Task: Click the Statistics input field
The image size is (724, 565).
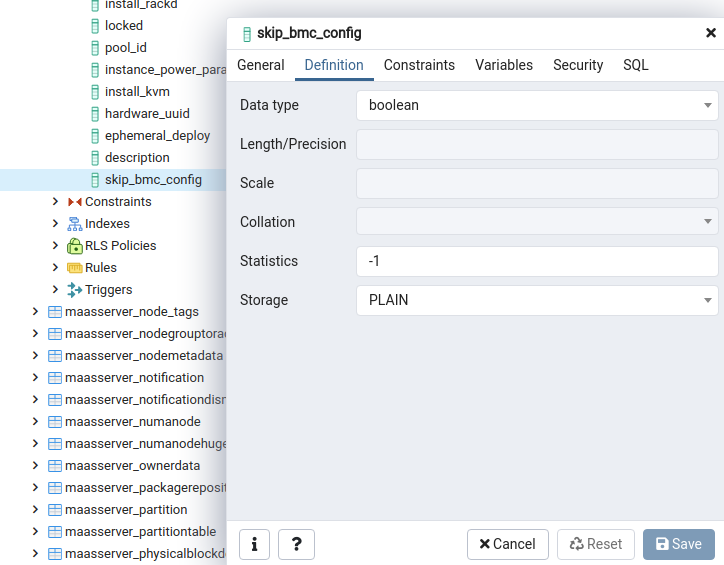Action: (x=537, y=261)
